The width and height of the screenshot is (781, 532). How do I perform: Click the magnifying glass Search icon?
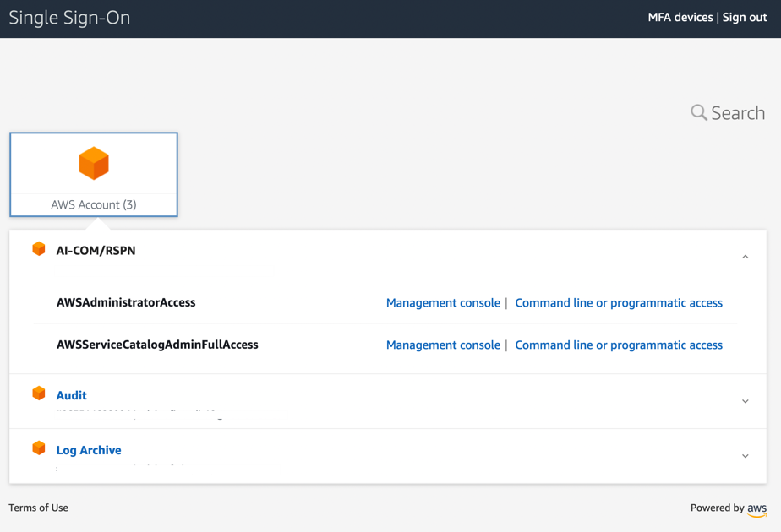[x=698, y=112]
